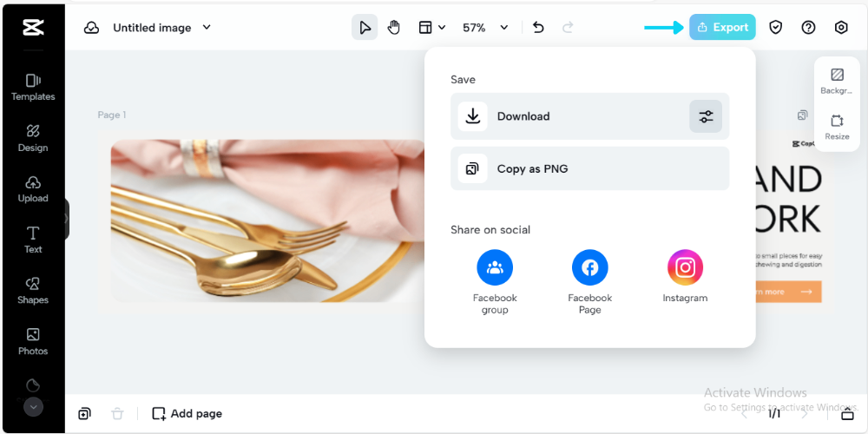Collapse the left side panel handle
Screen dimensions: 868x434
tap(67, 219)
